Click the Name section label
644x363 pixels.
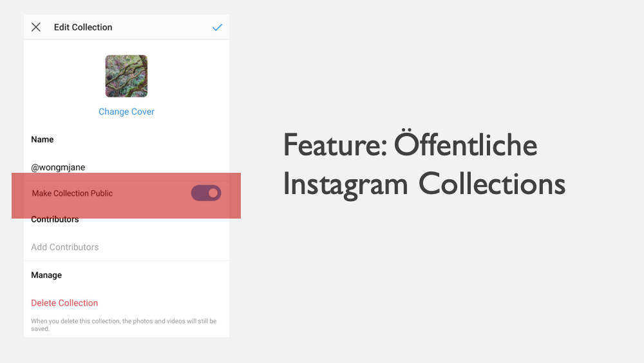click(x=43, y=139)
